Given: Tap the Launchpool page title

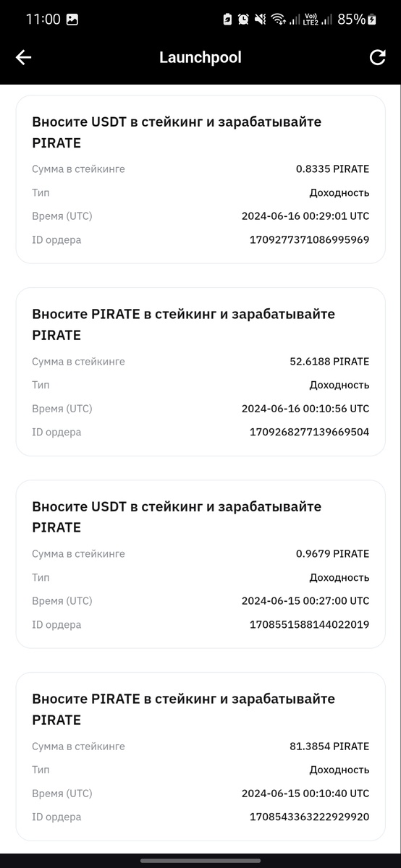Looking at the screenshot, I should [200, 58].
